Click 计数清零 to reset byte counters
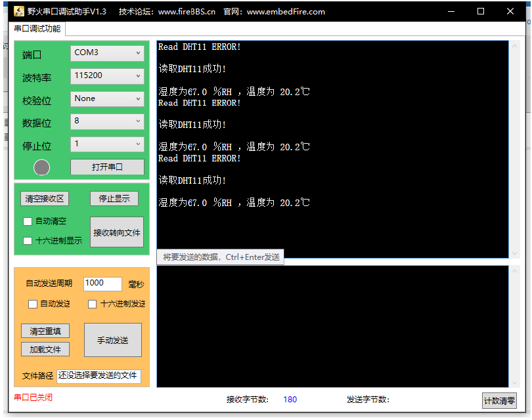The height and width of the screenshot is (420, 532). pyautogui.click(x=499, y=400)
